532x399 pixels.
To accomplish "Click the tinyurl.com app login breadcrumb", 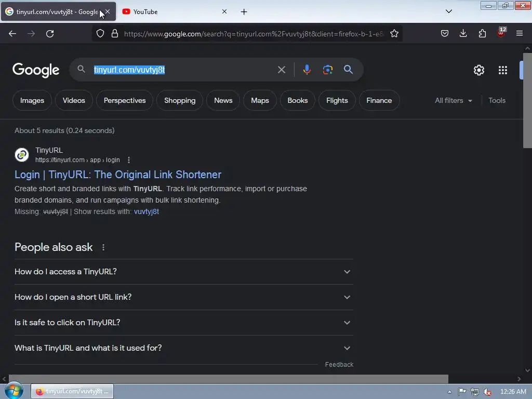I will pos(77,160).
